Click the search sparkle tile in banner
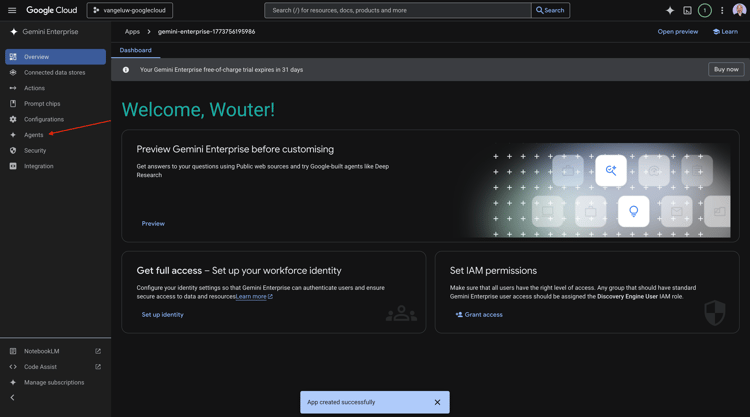 point(611,170)
